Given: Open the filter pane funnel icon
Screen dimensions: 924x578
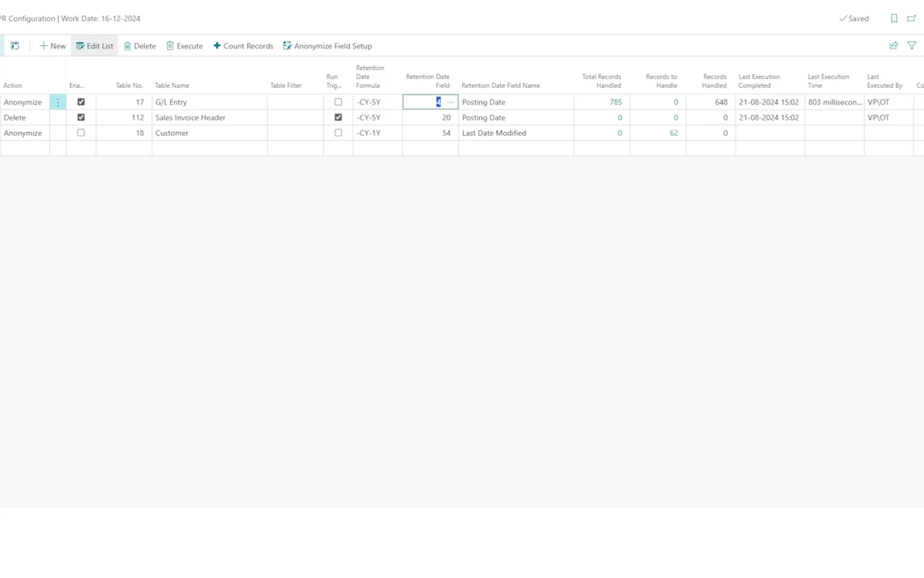Looking at the screenshot, I should [912, 46].
